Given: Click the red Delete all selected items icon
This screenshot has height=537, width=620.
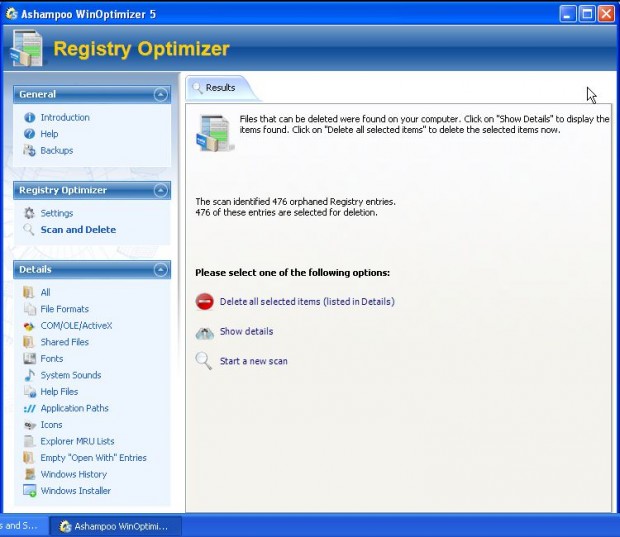Looking at the screenshot, I should [204, 302].
